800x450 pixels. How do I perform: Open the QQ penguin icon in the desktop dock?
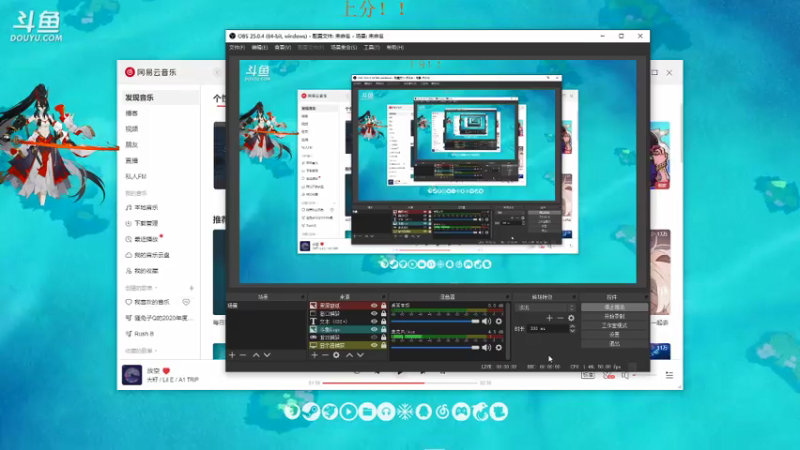coord(424,411)
